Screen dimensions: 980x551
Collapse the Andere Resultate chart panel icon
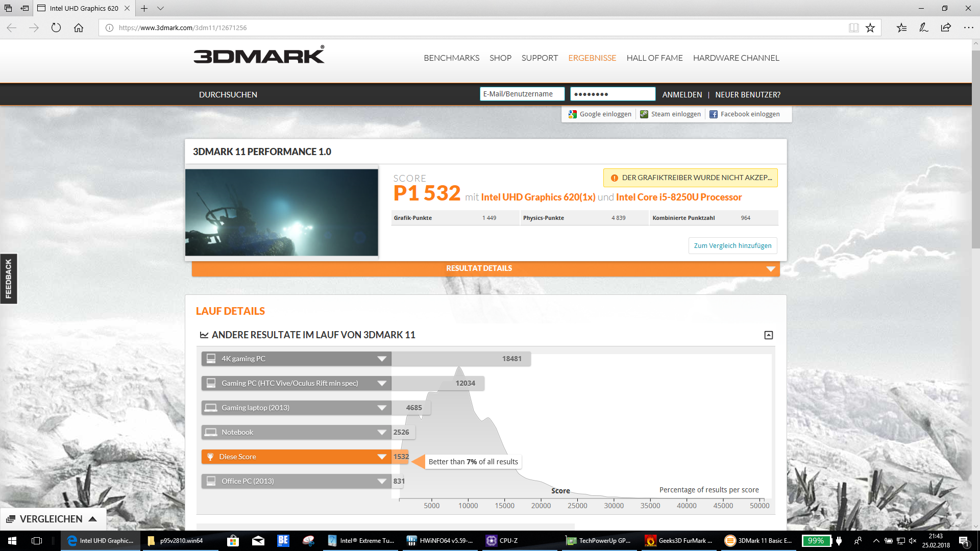tap(769, 335)
